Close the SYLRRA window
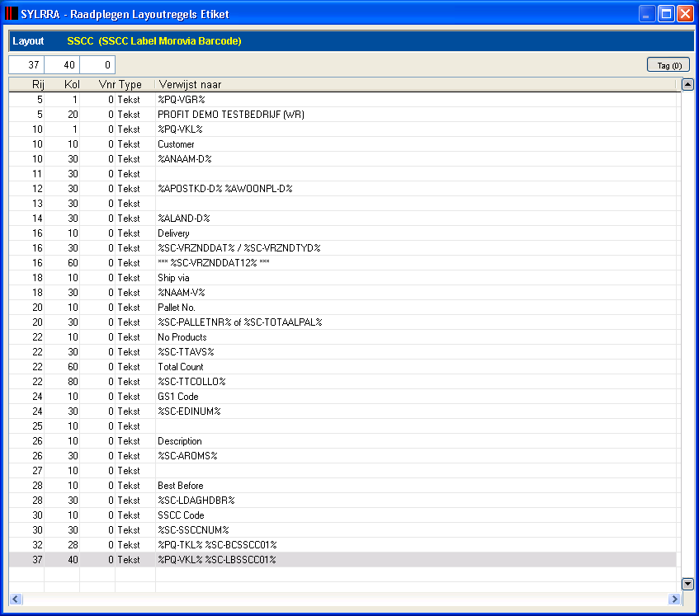Screen dimensions: 699x616 pyautogui.click(x=685, y=14)
